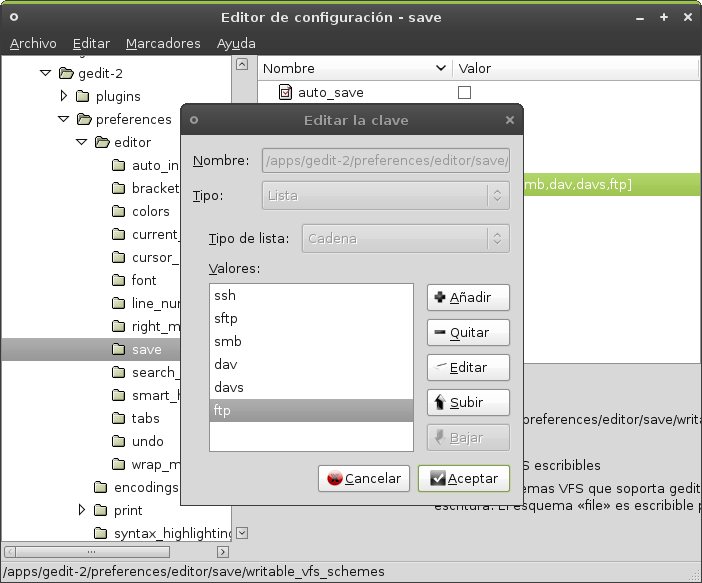
Task: Click the main window menu circle icon
Action: [x=14, y=17]
